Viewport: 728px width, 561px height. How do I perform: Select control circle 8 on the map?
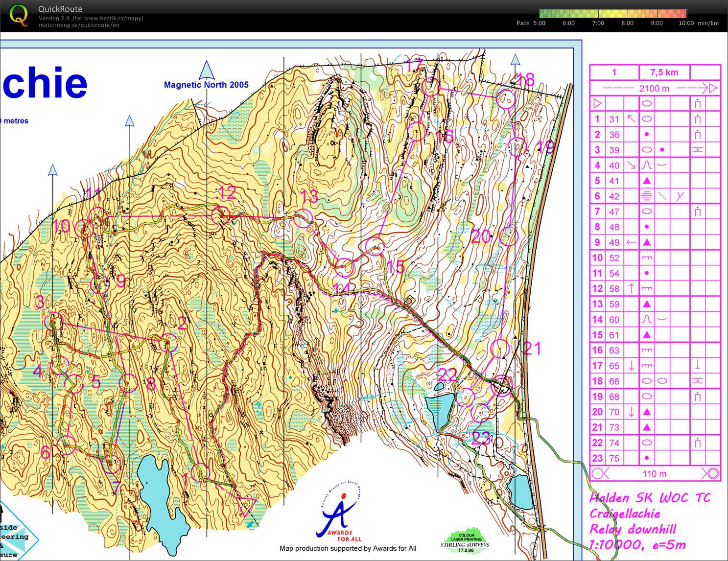(x=128, y=383)
